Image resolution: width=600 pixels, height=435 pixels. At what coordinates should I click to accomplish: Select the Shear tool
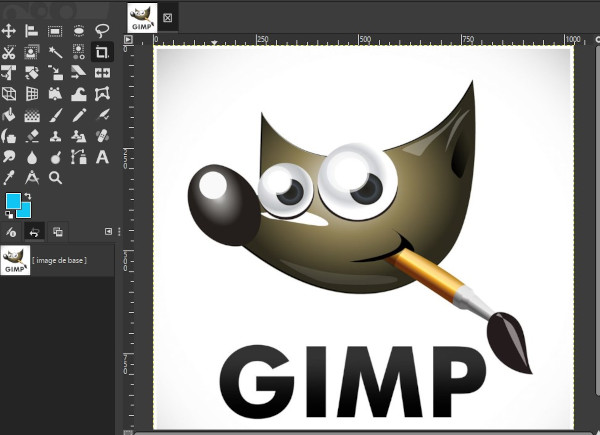79,73
